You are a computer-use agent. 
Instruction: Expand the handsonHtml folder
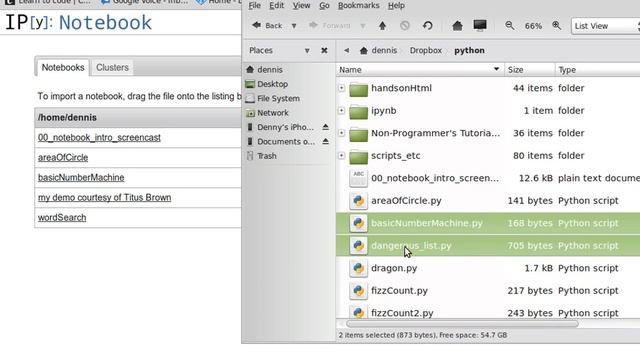pyautogui.click(x=342, y=88)
